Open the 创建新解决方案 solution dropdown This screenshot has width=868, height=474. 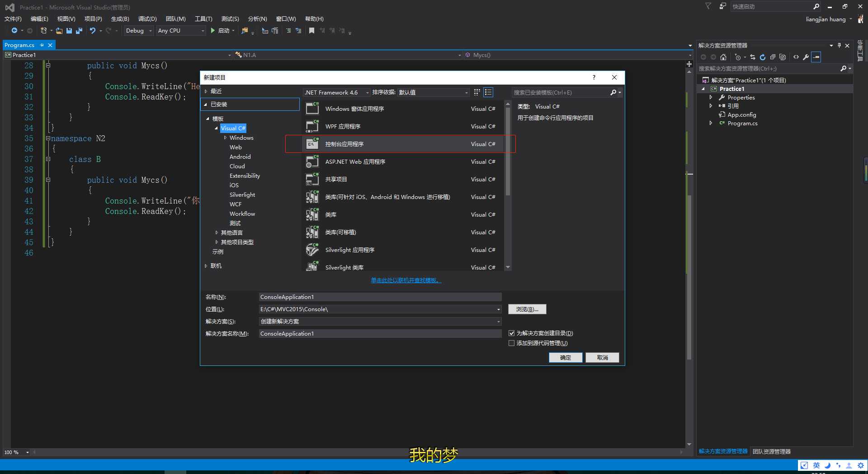click(x=380, y=322)
